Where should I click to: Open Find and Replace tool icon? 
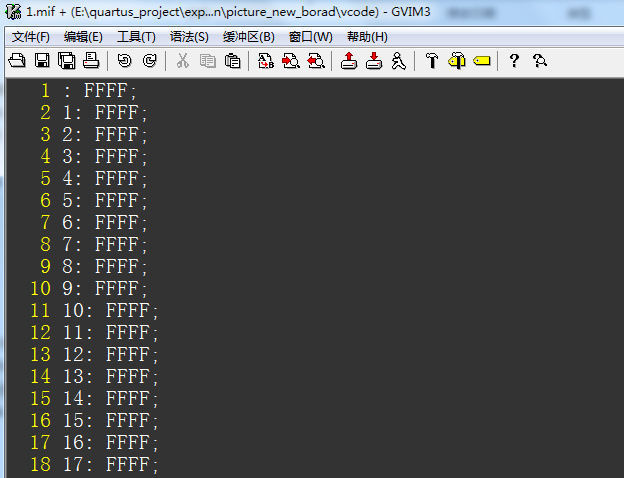[x=266, y=61]
